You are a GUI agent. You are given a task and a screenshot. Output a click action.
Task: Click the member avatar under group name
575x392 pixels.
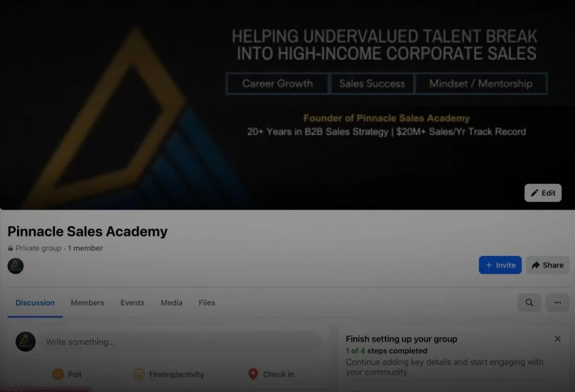(x=15, y=266)
